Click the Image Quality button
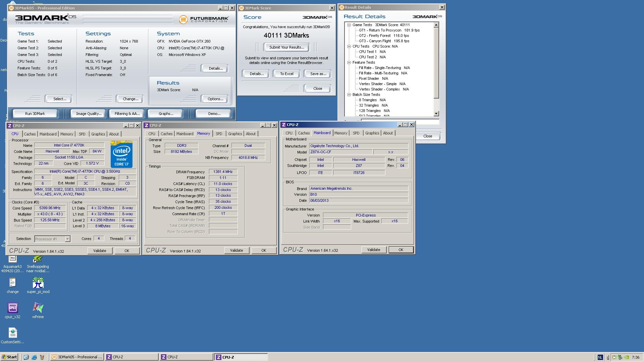 click(89, 114)
